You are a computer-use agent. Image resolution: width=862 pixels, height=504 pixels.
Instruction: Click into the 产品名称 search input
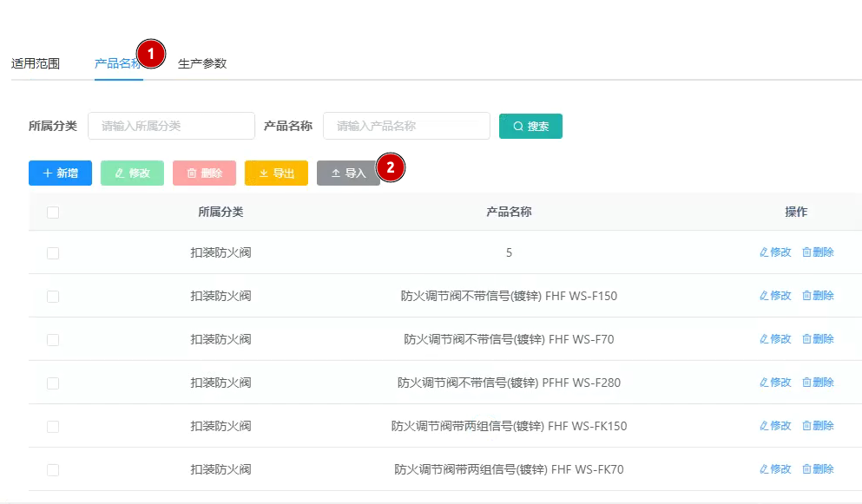coord(406,126)
